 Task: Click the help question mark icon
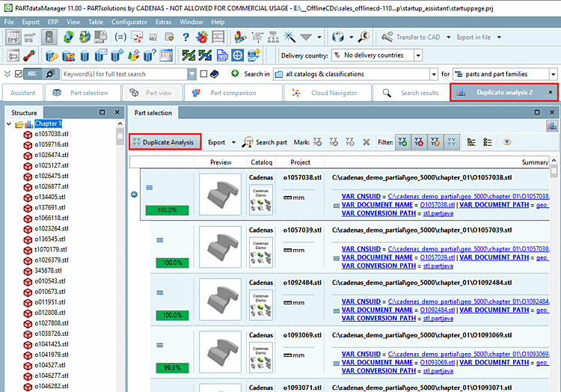click(x=185, y=37)
